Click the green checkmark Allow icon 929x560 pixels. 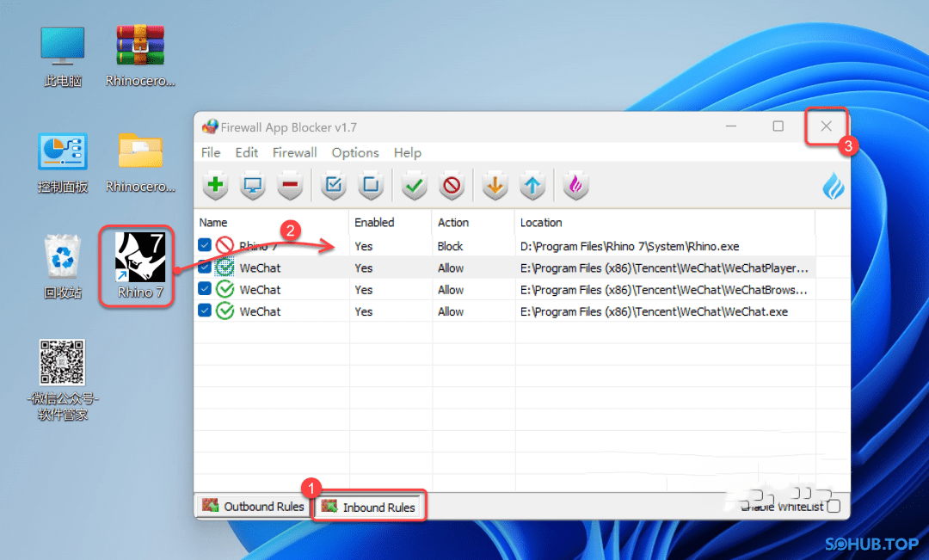tap(415, 185)
